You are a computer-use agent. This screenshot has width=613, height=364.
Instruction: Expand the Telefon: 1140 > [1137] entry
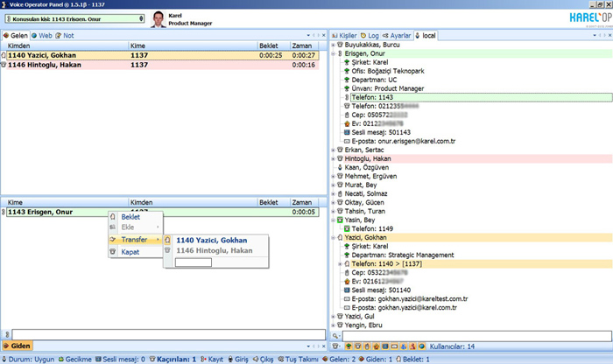pyautogui.click(x=341, y=263)
